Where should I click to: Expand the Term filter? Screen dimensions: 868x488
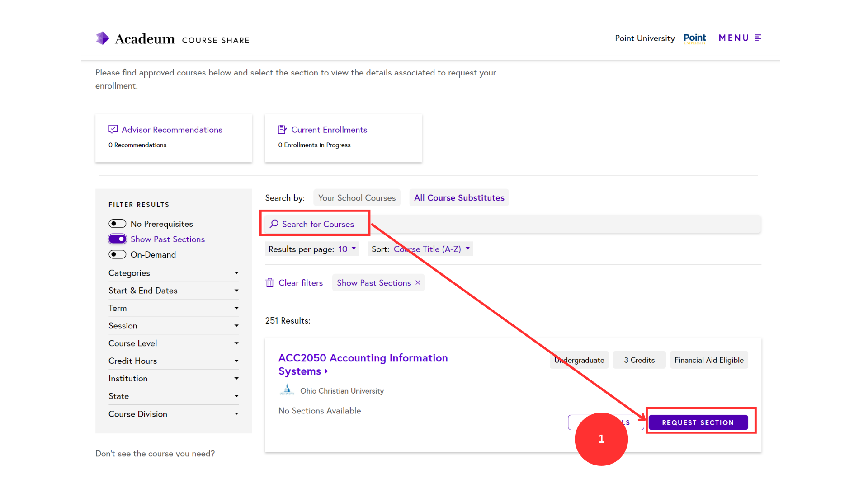174,308
